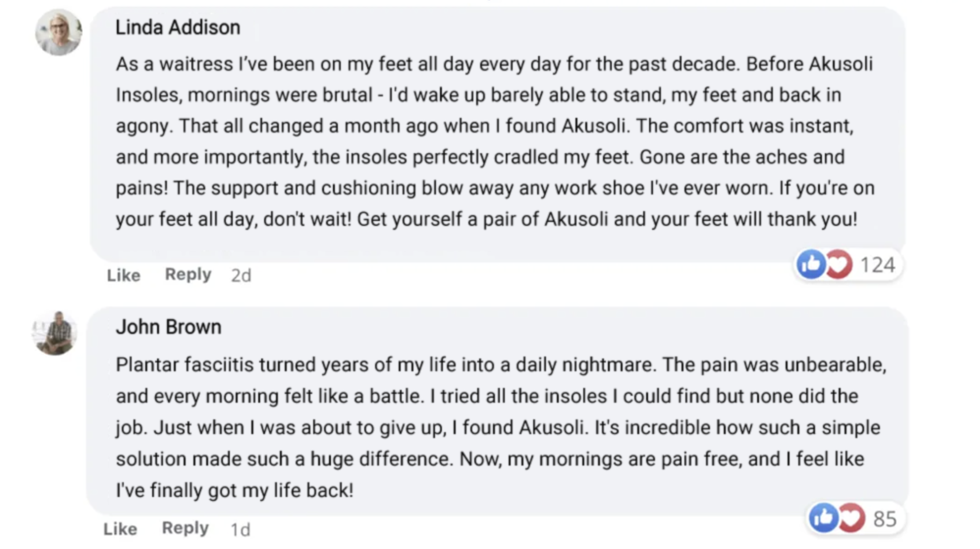Open John Brown's profile from his name

pyautogui.click(x=169, y=327)
